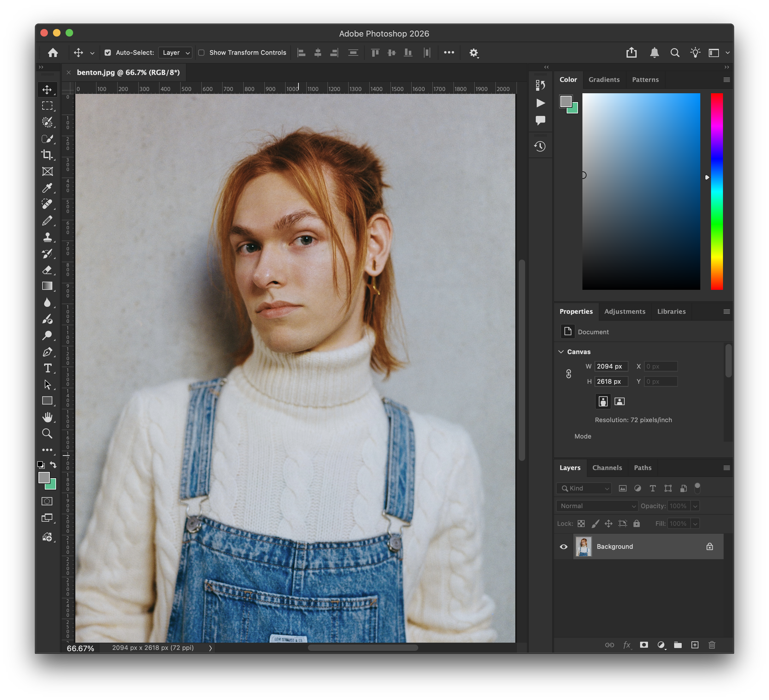Viewport: 769px width, 700px height.
Task: Select the Eyedropper tool
Action: tap(47, 187)
